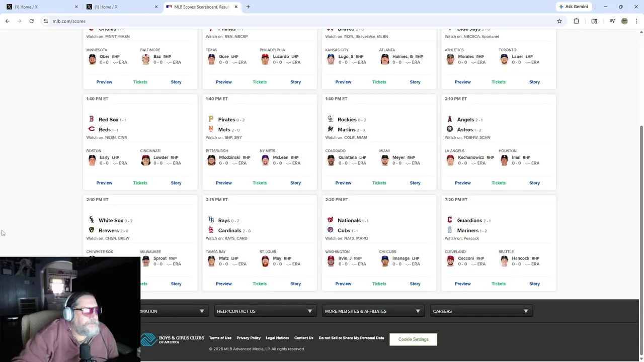
Task: Open Tickets for Pirates vs Mets game
Action: click(x=260, y=183)
